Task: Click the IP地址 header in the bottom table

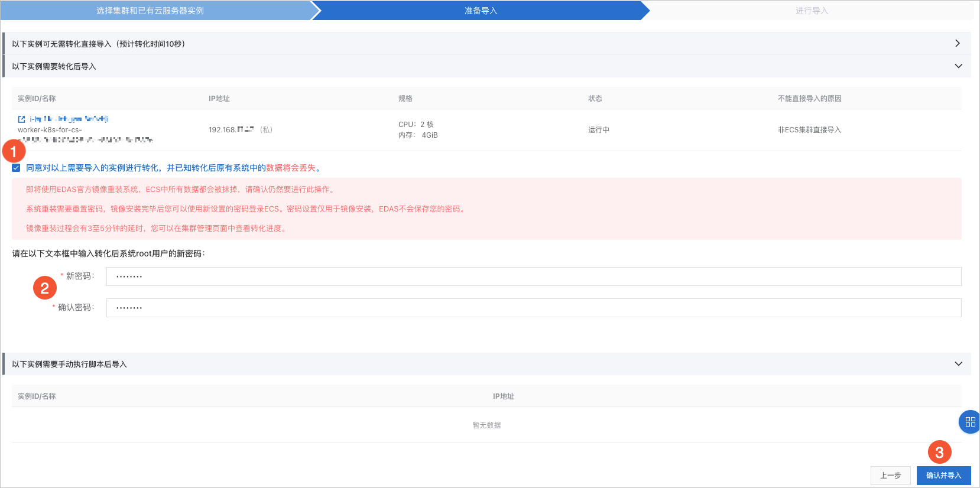Action: (x=504, y=396)
